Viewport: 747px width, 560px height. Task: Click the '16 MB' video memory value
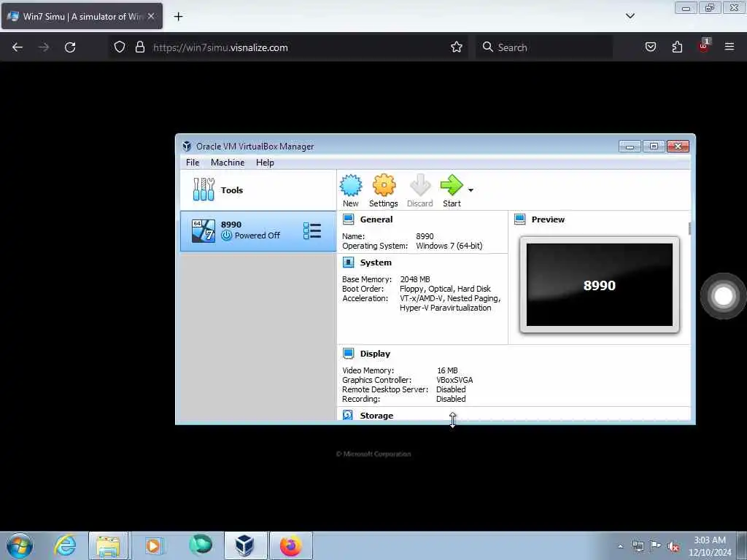click(447, 370)
